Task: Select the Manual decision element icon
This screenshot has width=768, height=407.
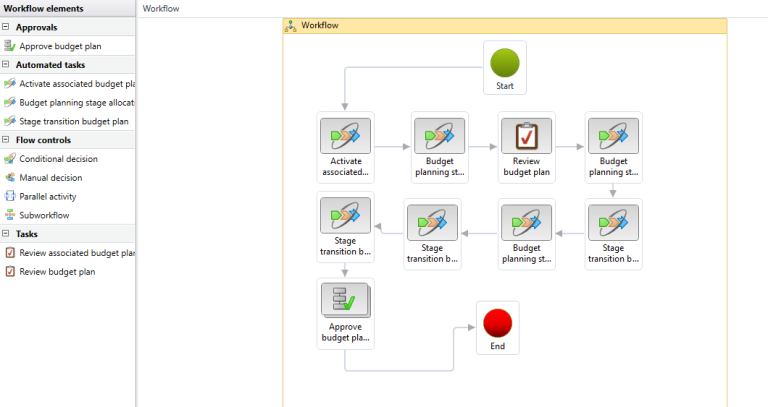Action: pos(10,178)
